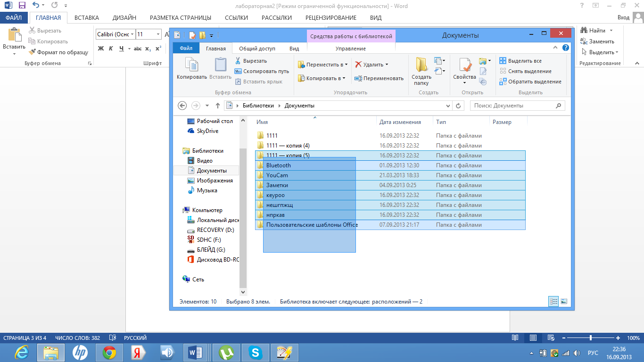
Task: Open Google Chrome from the taskbar
Action: click(x=109, y=352)
